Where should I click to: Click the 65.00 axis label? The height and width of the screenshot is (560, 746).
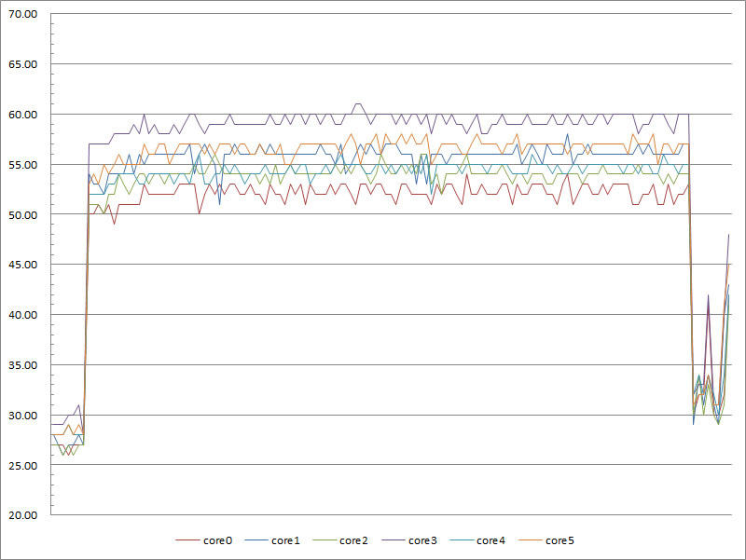coord(22,64)
